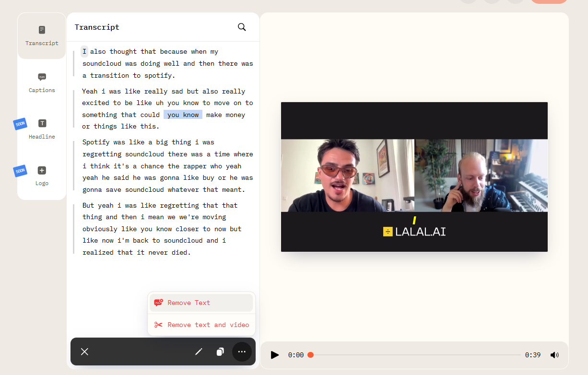Click the highlighted words "you know"
Screen dimensions: 588x375
(183, 115)
